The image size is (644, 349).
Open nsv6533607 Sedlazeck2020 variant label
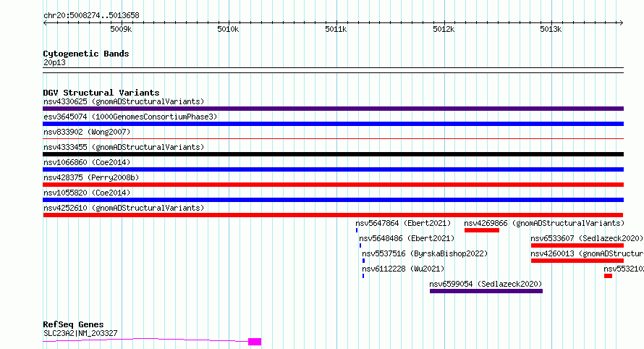point(587,238)
